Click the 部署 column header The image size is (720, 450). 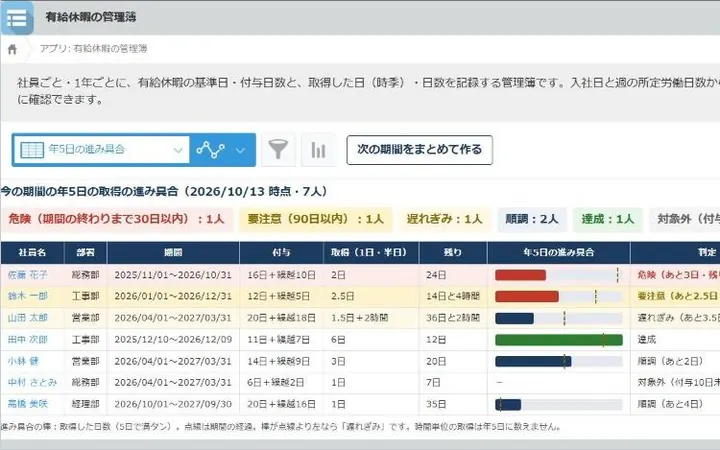(85, 253)
